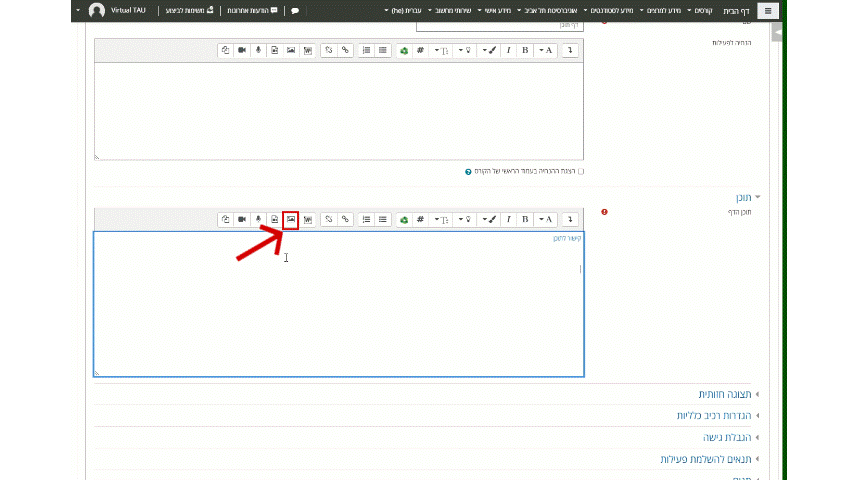Click the Word import icon in lower editor

click(x=308, y=219)
